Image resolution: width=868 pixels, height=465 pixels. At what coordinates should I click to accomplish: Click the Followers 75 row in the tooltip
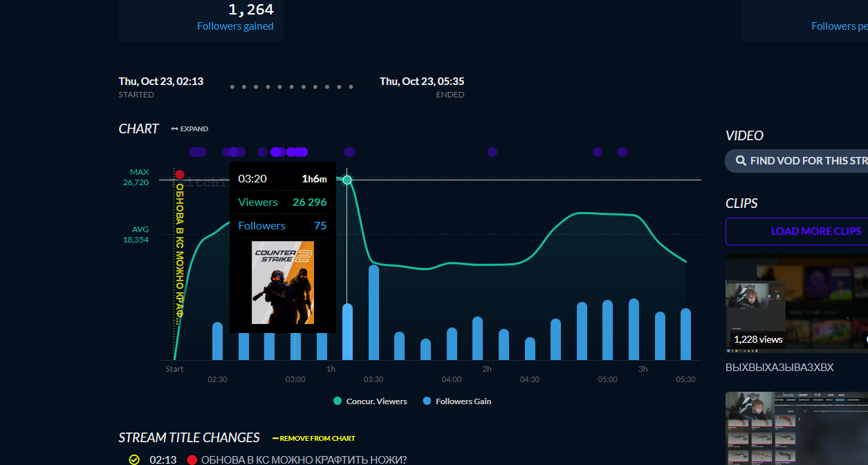coord(282,225)
